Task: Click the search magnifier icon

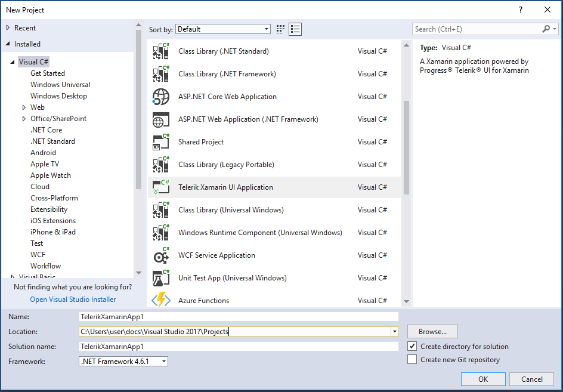Action: pos(546,29)
